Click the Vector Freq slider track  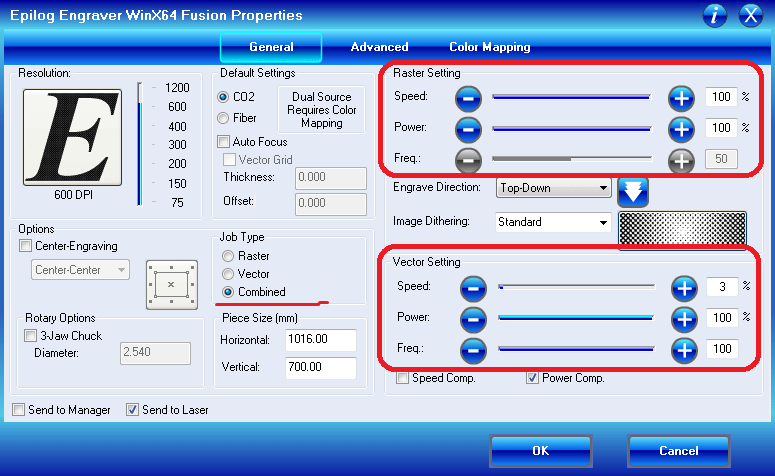(x=576, y=349)
